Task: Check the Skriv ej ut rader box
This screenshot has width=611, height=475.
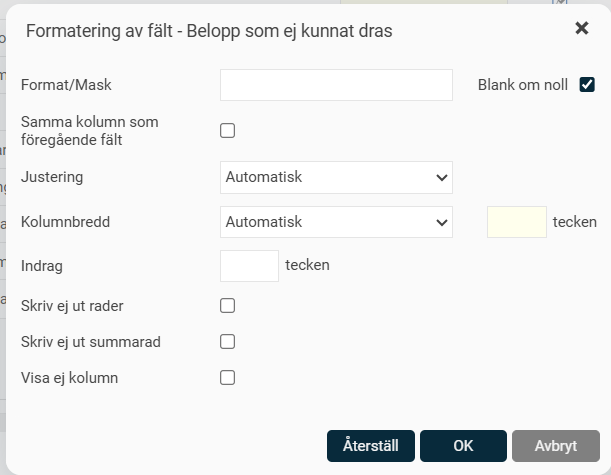Action: [x=228, y=305]
